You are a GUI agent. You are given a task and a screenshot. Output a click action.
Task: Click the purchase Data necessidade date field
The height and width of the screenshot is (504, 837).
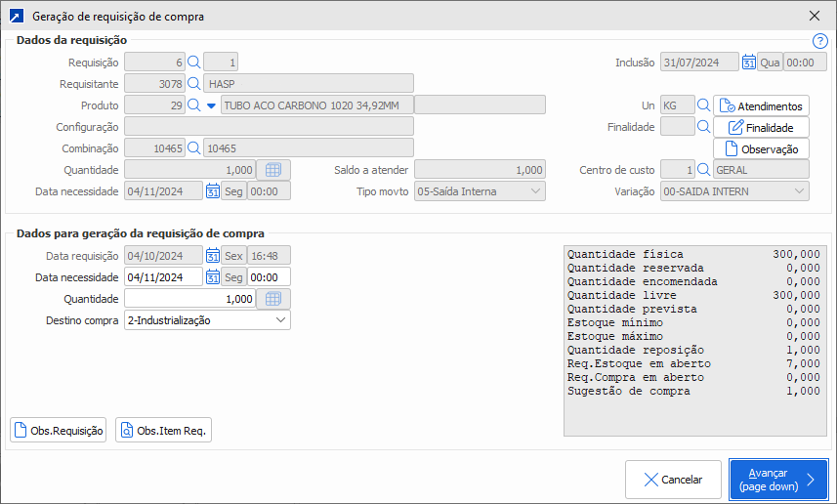(x=163, y=277)
